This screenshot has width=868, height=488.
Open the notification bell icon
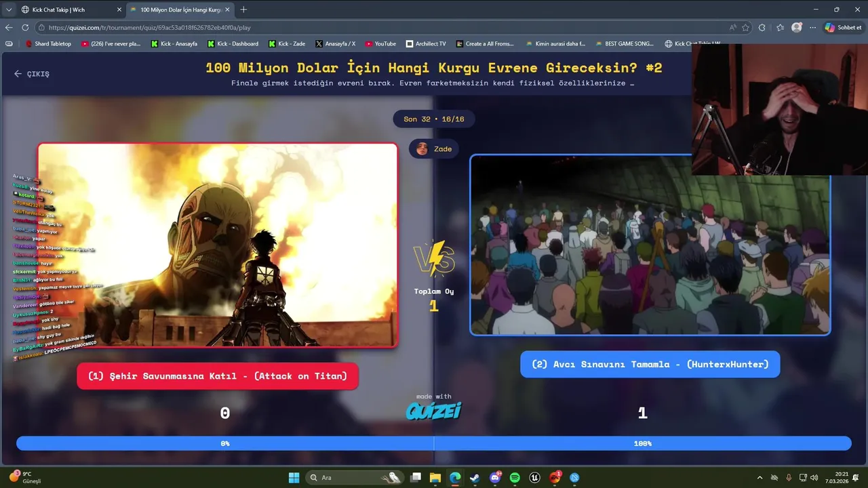pos(856,478)
